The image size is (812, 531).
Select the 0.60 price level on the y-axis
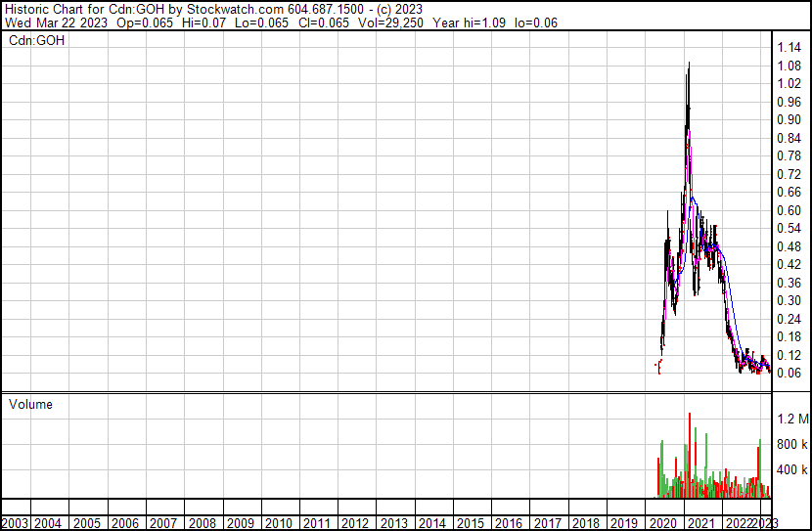[x=789, y=210]
